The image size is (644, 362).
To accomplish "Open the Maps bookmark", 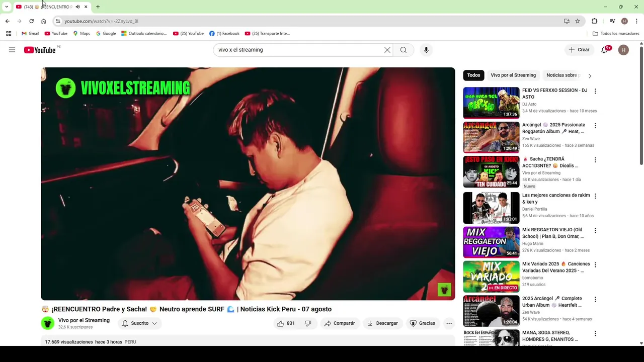I will point(82,34).
